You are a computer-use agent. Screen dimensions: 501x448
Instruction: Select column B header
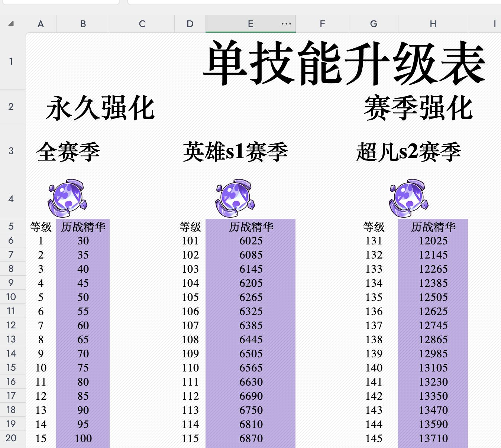[83, 24]
